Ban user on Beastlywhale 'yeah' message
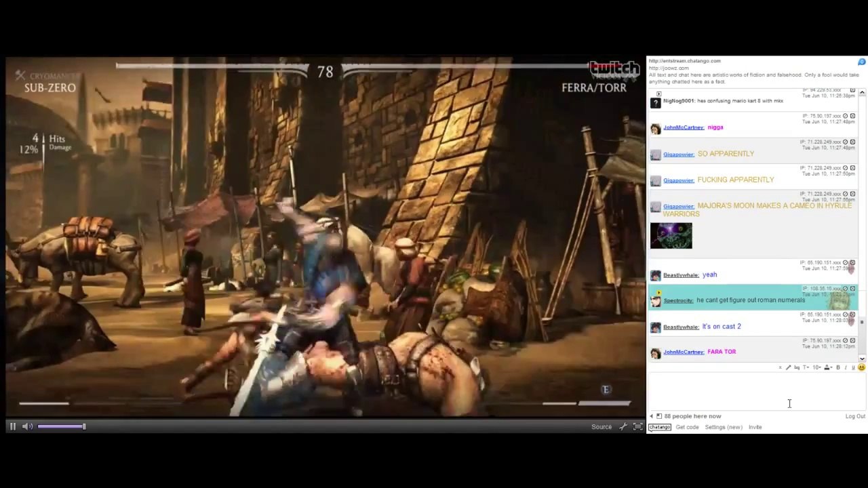Screen dimensions: 868x488 point(845,263)
